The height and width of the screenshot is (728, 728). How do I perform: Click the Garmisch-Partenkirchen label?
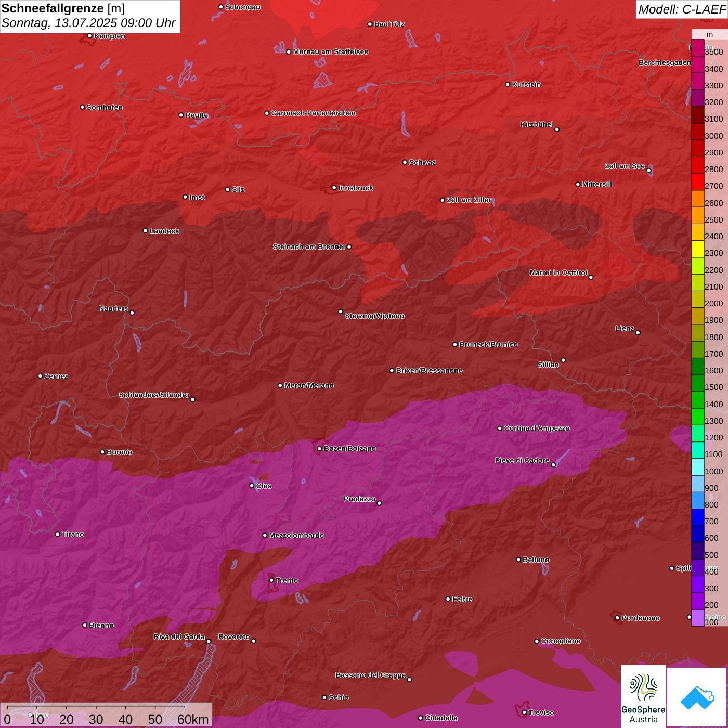tap(314, 113)
